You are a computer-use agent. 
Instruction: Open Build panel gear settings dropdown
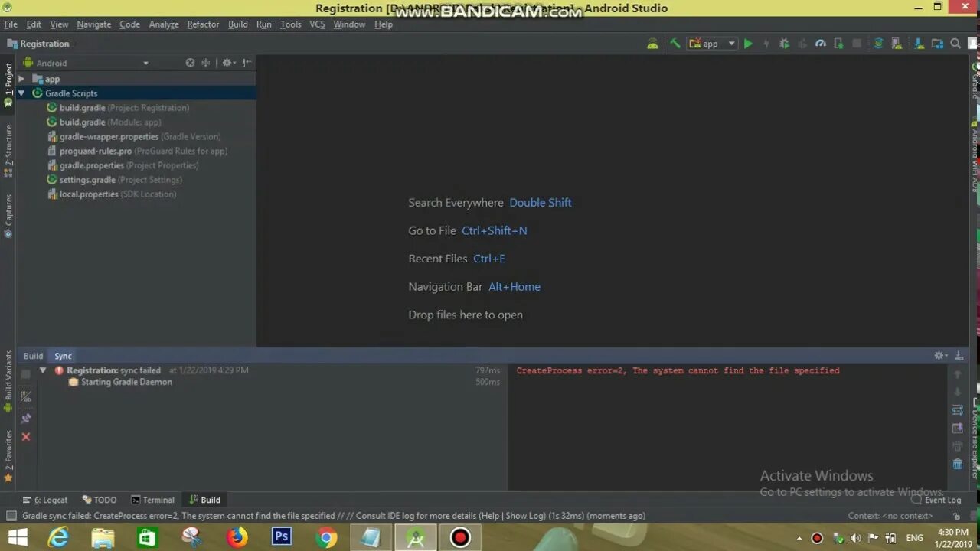click(941, 356)
